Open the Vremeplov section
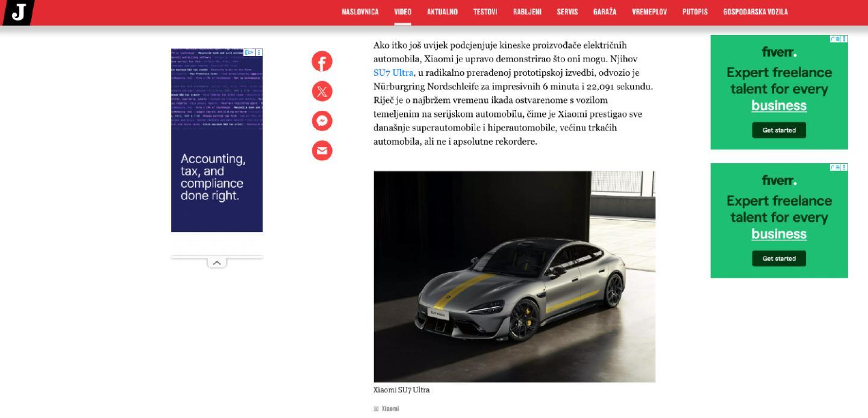The image size is (868, 418). point(649,12)
